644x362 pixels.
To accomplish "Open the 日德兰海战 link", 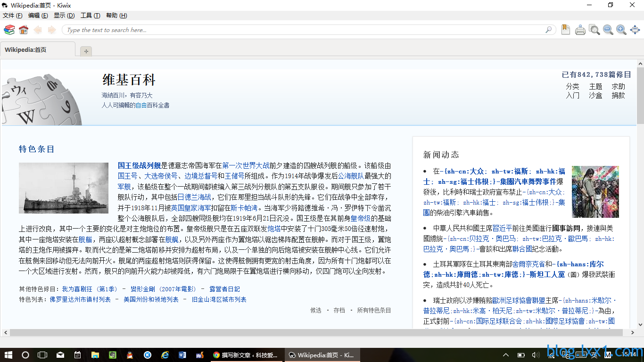I will tap(194, 197).
